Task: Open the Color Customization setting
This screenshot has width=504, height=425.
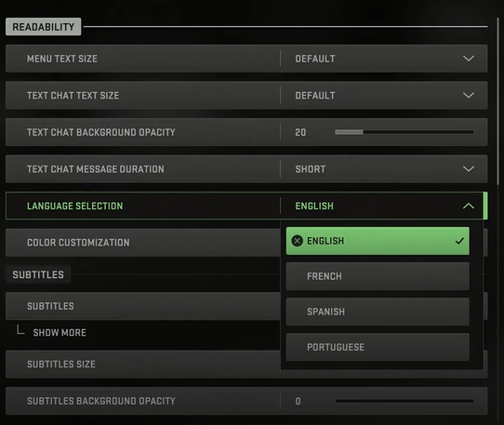Action: tap(142, 243)
